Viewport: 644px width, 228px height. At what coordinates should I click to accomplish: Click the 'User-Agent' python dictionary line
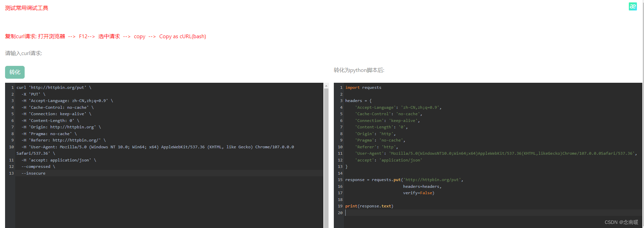[496, 153]
